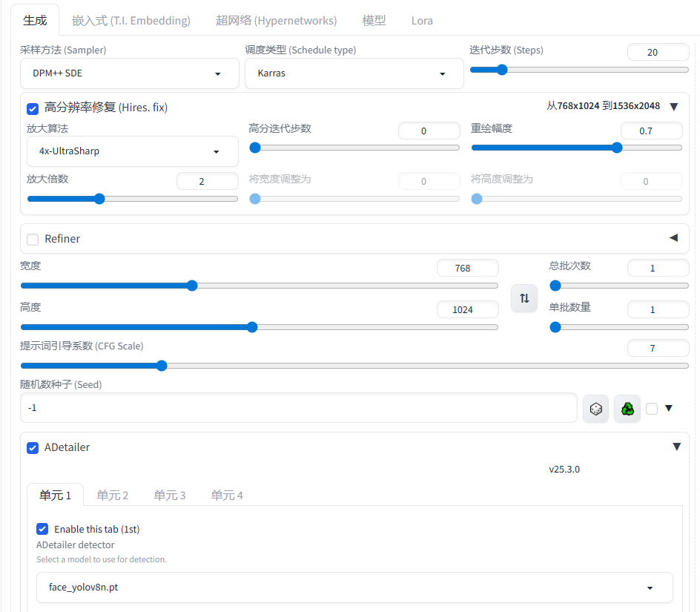The width and height of the screenshot is (700, 612).
Task: Open the 4x-UltraSharp upscaler dropdown
Action: click(132, 151)
